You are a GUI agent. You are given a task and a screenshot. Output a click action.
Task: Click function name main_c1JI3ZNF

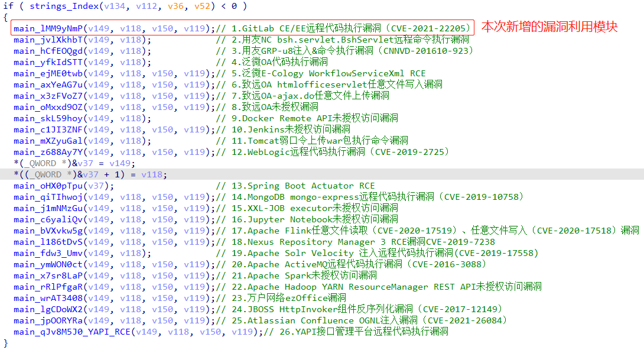coord(48,129)
